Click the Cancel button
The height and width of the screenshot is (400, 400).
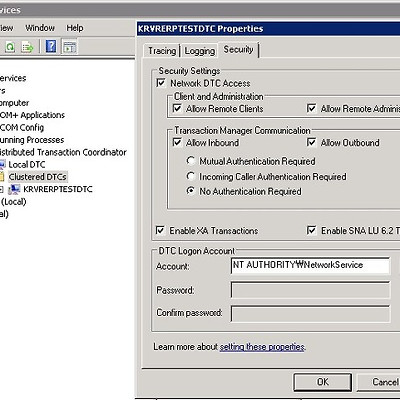pyautogui.click(x=379, y=382)
